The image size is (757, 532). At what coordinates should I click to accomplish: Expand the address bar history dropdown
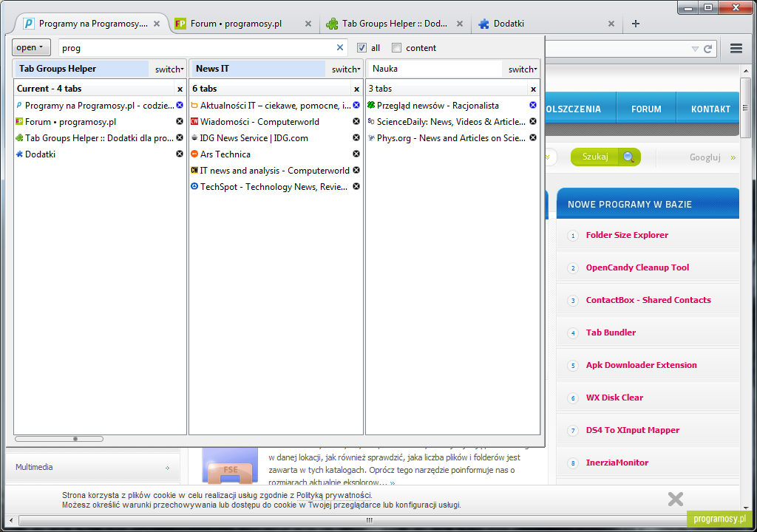[695, 49]
